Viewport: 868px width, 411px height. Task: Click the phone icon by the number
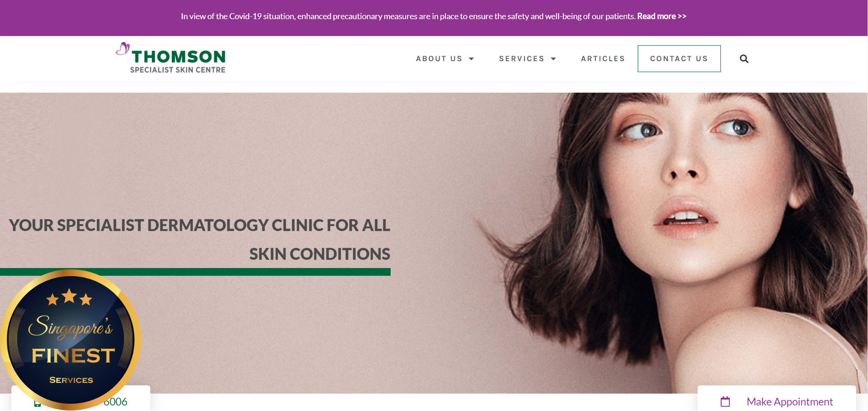click(x=37, y=404)
